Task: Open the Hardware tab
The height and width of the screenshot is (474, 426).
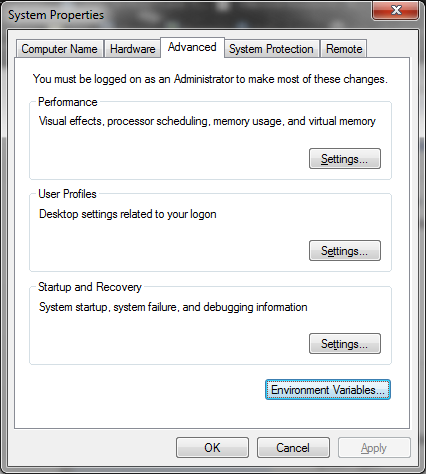Action: (x=132, y=49)
